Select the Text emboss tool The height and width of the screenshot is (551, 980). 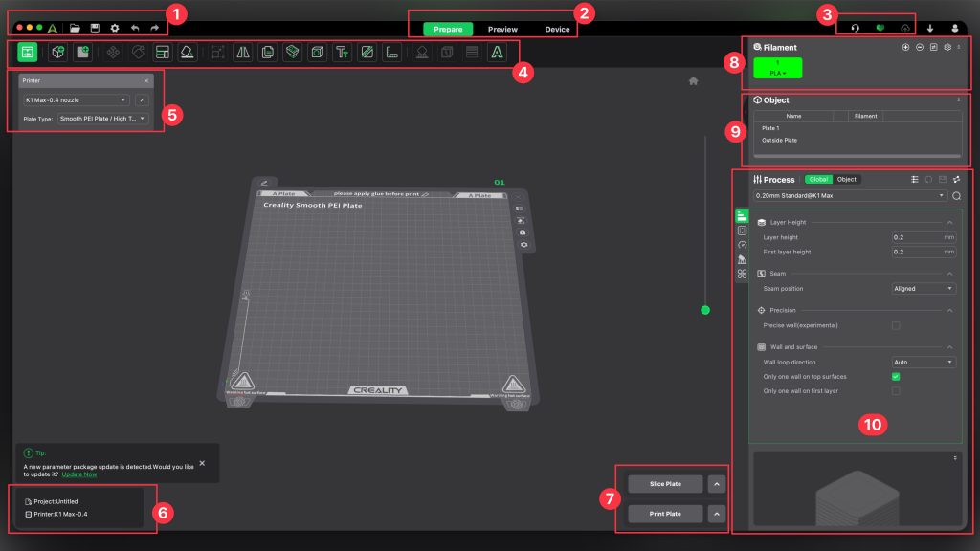[x=342, y=52]
